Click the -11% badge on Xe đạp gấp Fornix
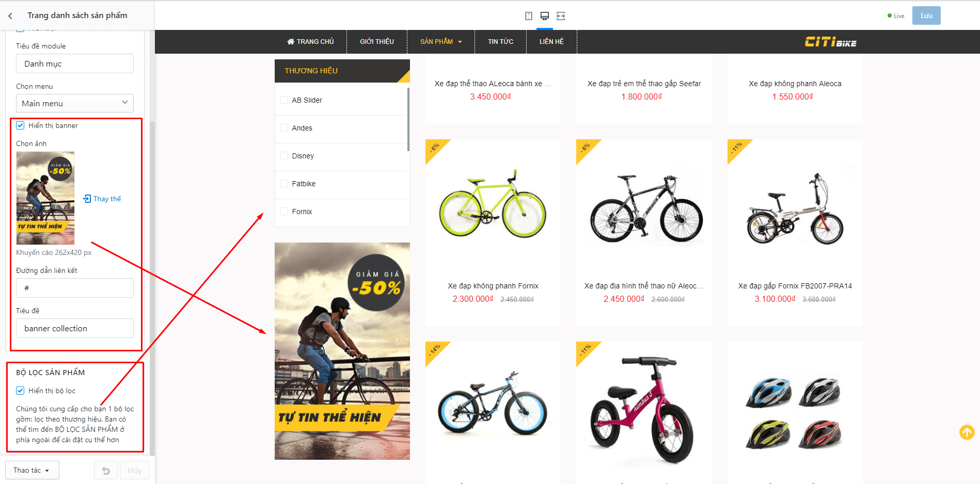This screenshot has height=484, width=980. (736, 148)
